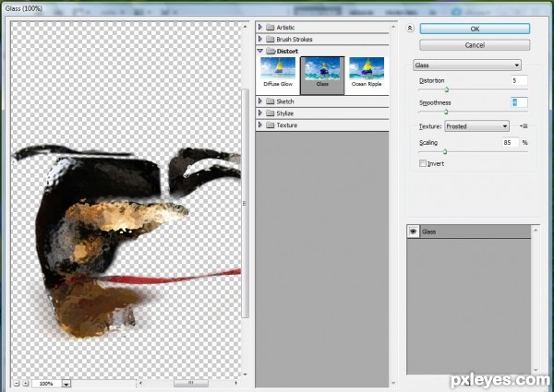Click the Stylize folder icon

pos(271,113)
